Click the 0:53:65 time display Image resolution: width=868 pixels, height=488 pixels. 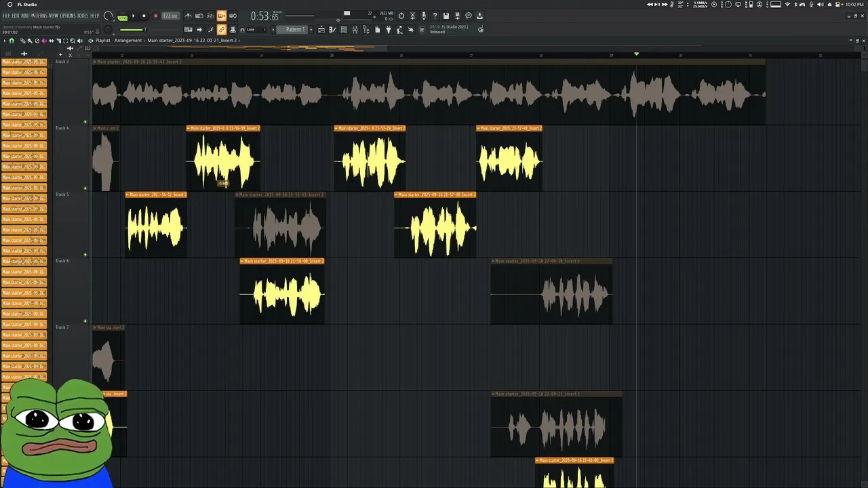[264, 16]
